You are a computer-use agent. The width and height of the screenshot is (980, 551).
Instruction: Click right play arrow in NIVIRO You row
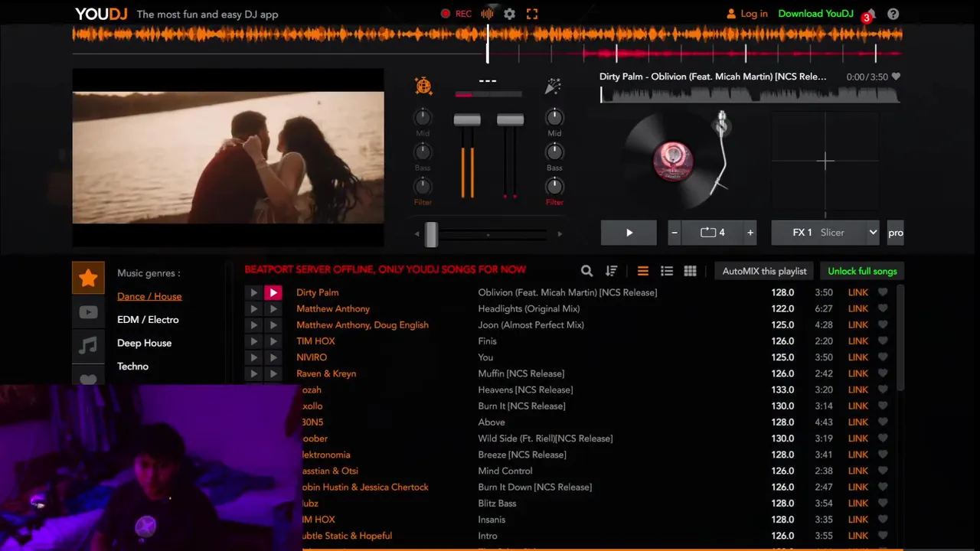273,357
